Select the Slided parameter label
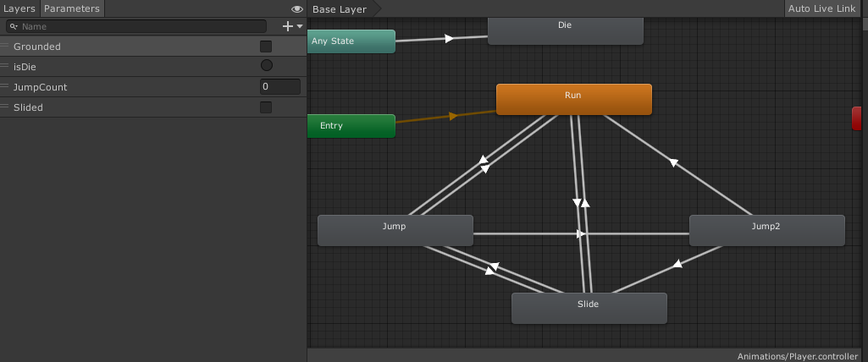Screen dimensions: 868x362 (28, 107)
